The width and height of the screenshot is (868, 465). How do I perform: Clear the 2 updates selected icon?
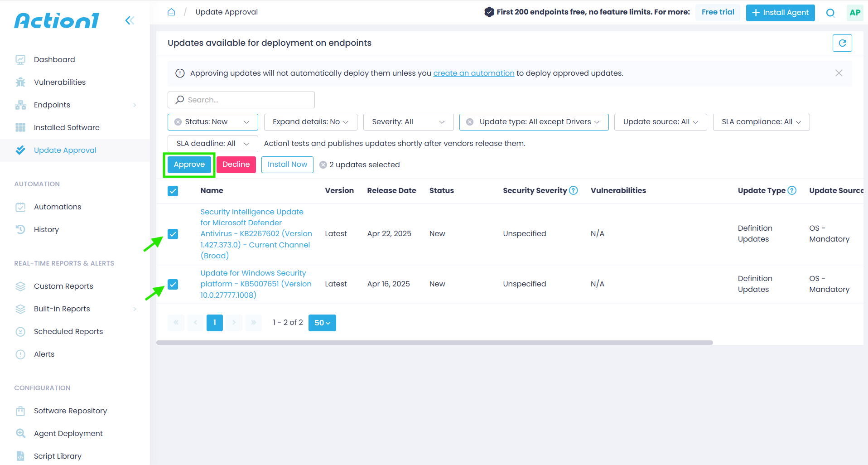pyautogui.click(x=323, y=165)
